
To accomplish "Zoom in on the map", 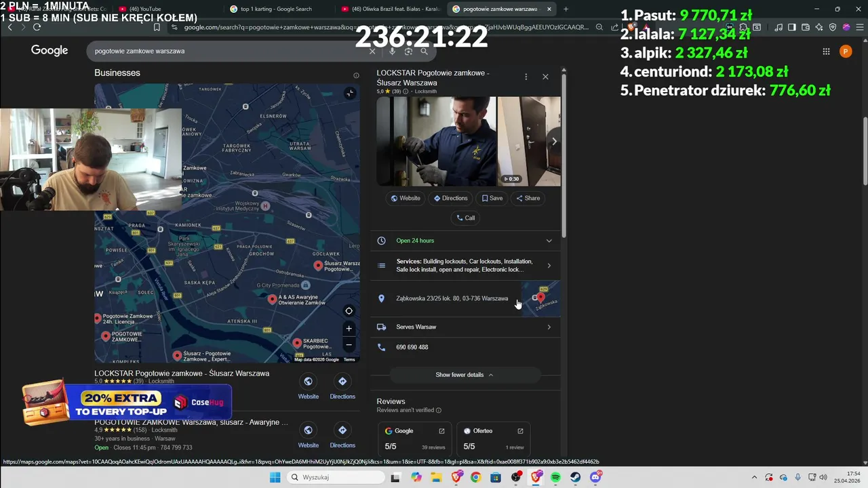I will click(349, 329).
